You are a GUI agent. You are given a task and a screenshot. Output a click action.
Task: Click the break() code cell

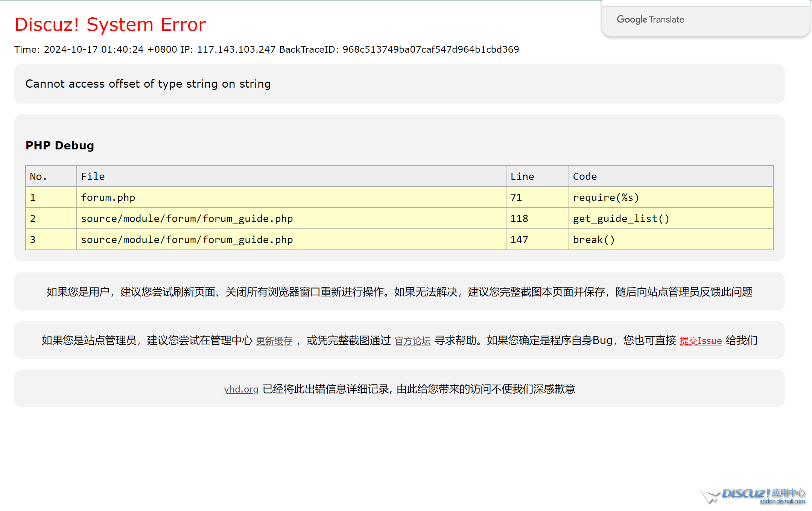pos(594,240)
